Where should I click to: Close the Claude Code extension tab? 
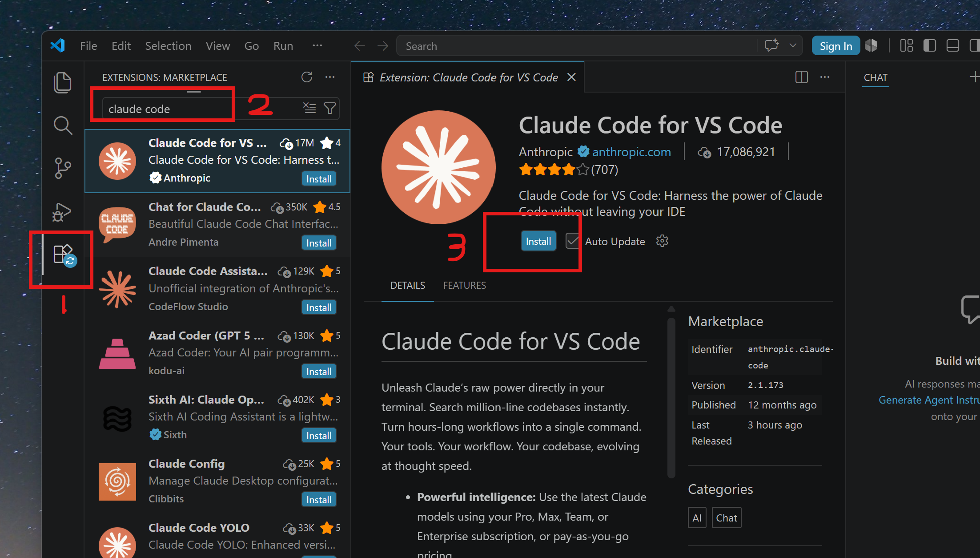click(571, 77)
